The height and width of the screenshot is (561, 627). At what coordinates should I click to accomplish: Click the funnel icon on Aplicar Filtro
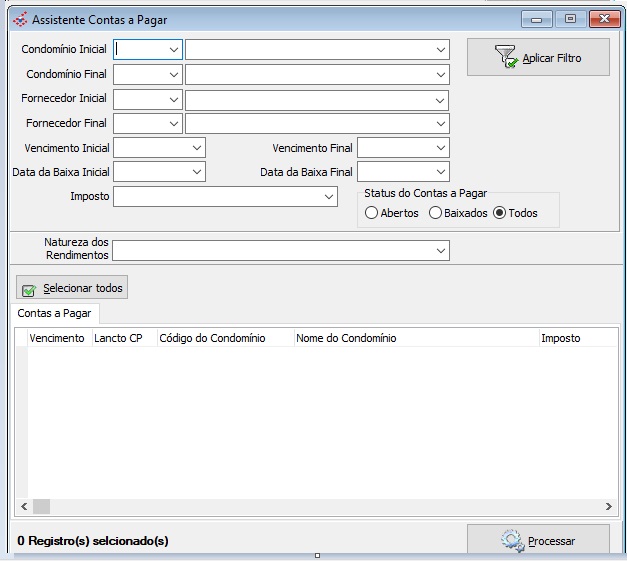507,58
